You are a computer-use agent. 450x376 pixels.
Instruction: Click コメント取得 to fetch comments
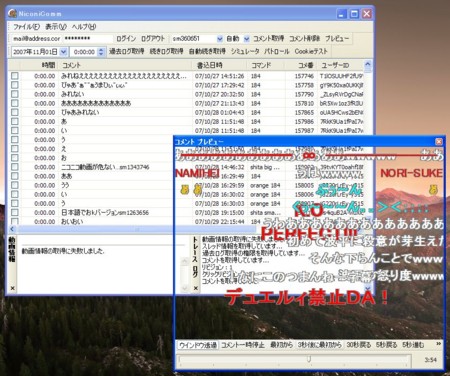tap(269, 39)
